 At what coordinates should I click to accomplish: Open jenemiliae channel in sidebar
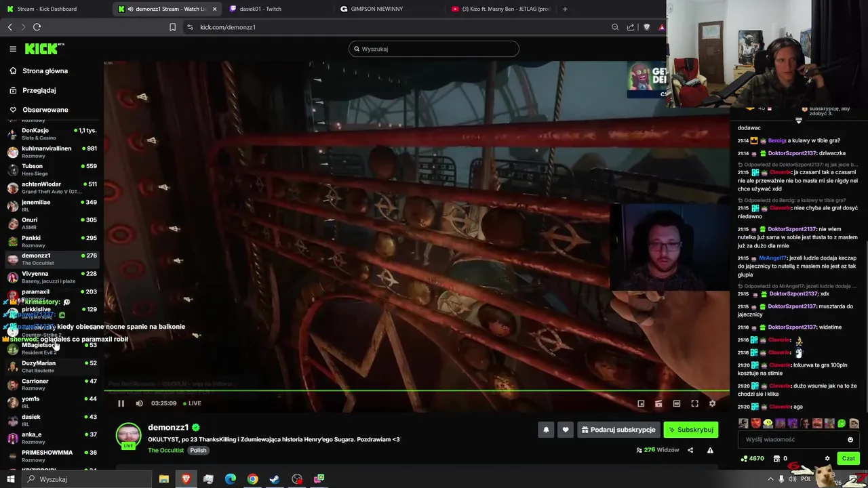[x=52, y=205]
